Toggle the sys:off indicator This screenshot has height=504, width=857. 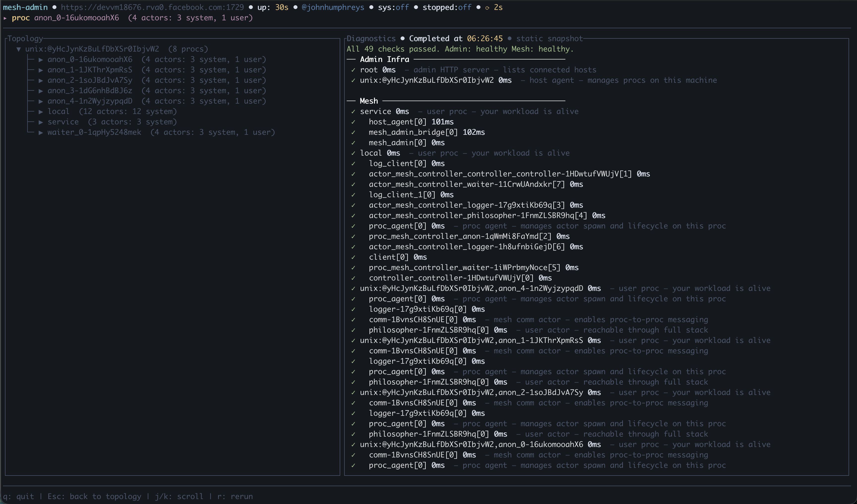coord(393,7)
